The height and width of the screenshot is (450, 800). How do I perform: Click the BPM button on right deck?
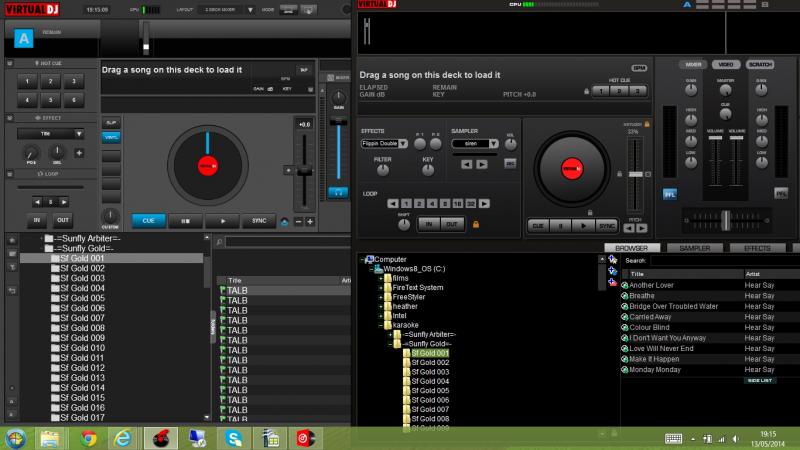coord(639,68)
